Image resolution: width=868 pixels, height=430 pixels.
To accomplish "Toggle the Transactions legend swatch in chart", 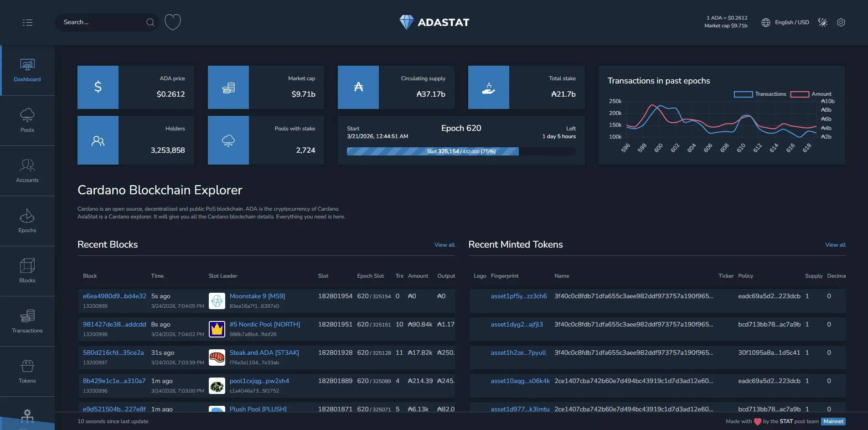I will [743, 94].
